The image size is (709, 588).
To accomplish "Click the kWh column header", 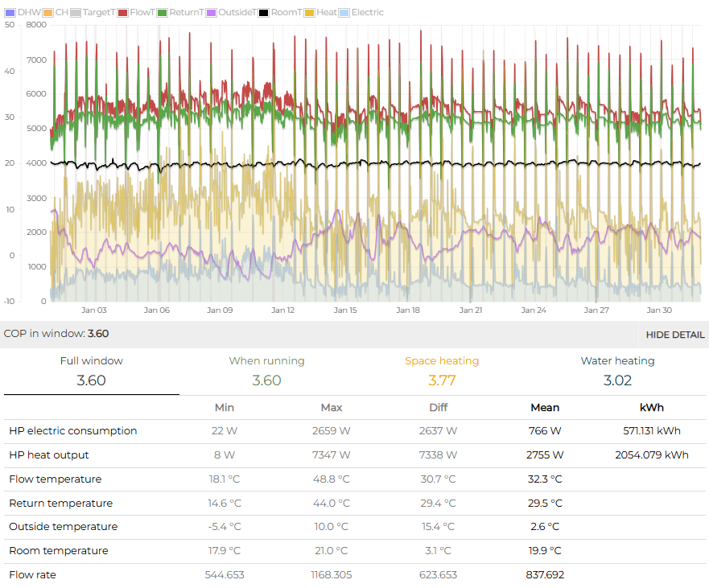I will tap(651, 408).
